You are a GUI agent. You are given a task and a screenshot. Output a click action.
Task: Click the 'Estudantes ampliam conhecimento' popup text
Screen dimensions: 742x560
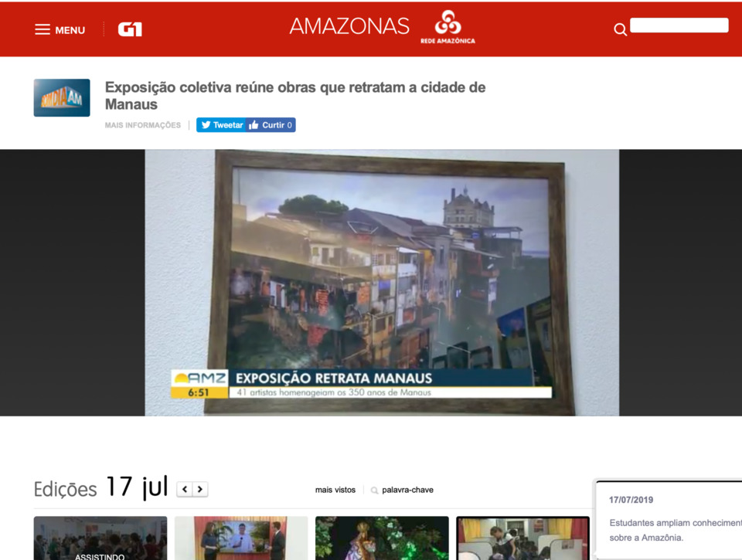[x=674, y=530]
